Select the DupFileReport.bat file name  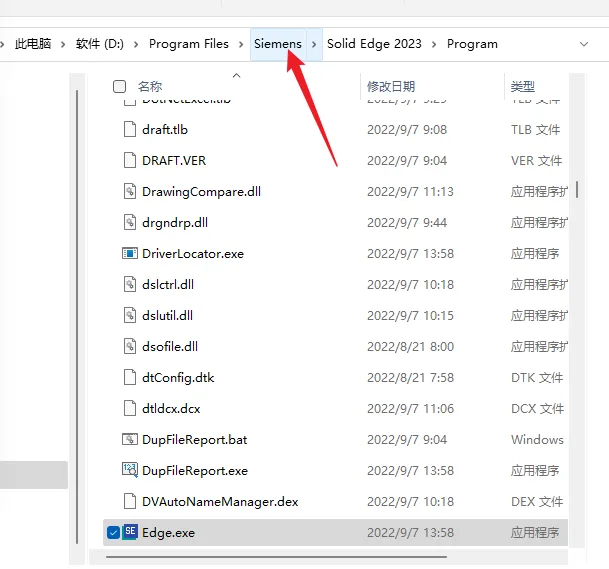point(195,440)
